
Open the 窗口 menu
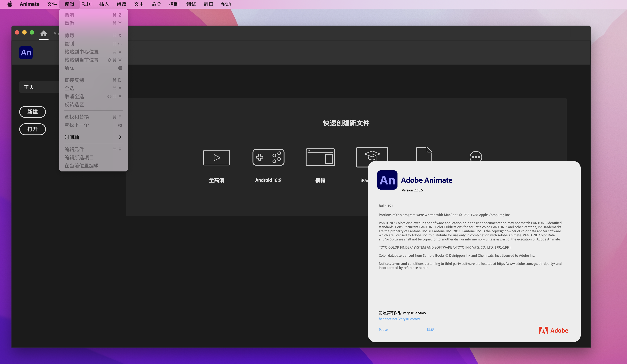coord(209,4)
